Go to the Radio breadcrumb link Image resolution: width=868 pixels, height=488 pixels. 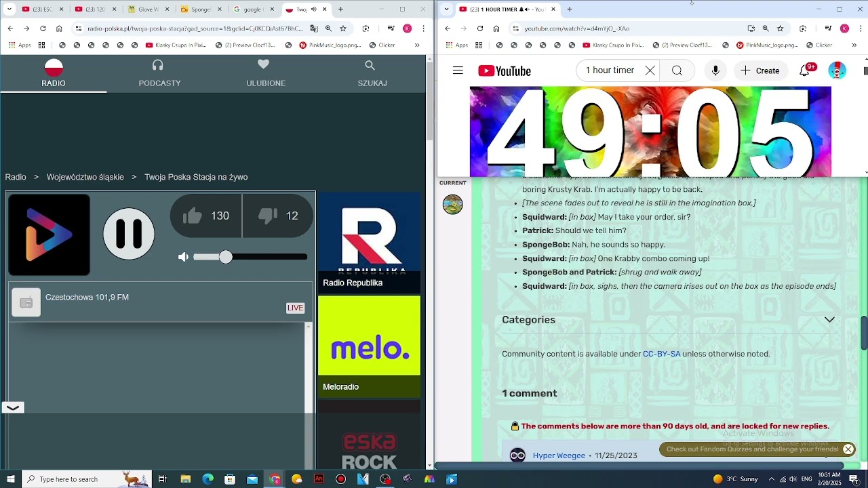click(16, 177)
